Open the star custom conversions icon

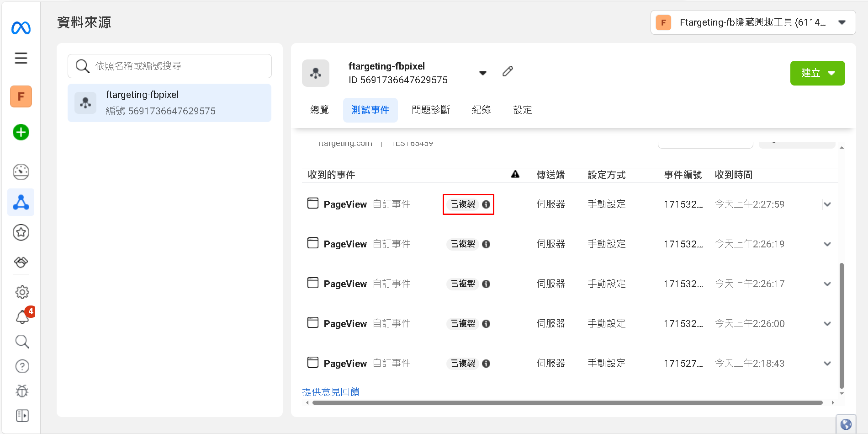[x=21, y=232]
